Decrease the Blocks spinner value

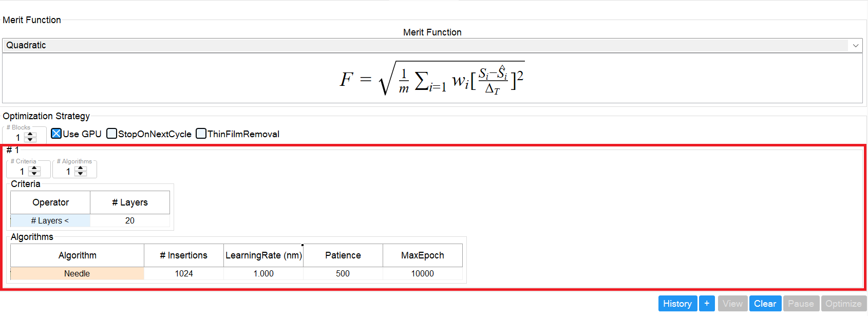[x=30, y=140]
